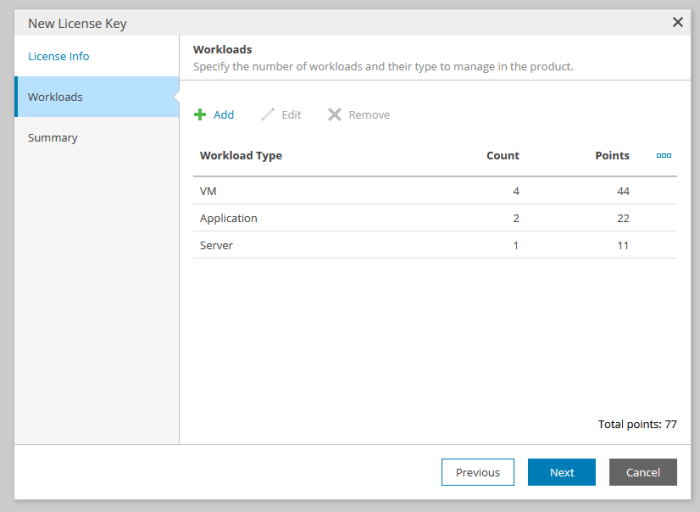The height and width of the screenshot is (512, 700).
Task: Click the green plus Add icon
Action: tap(200, 115)
